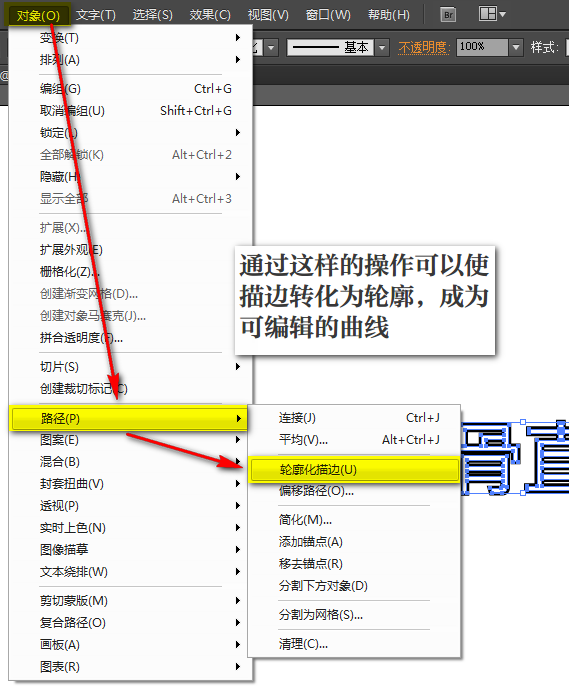Open the 视图(V) menu

point(268,15)
